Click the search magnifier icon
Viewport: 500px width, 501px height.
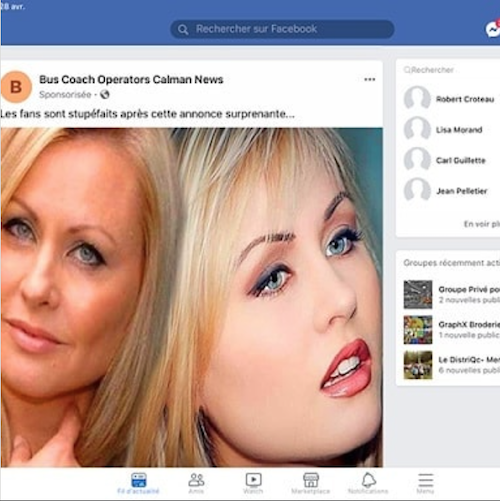[x=183, y=29]
